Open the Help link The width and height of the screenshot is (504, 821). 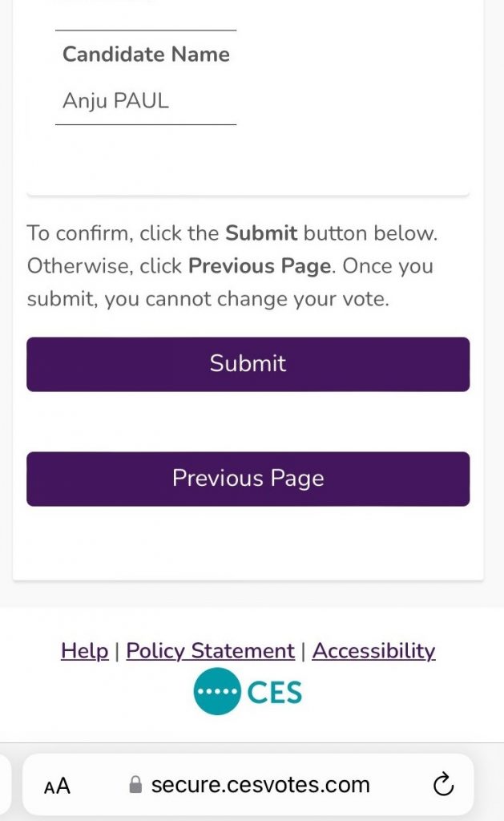(x=84, y=650)
